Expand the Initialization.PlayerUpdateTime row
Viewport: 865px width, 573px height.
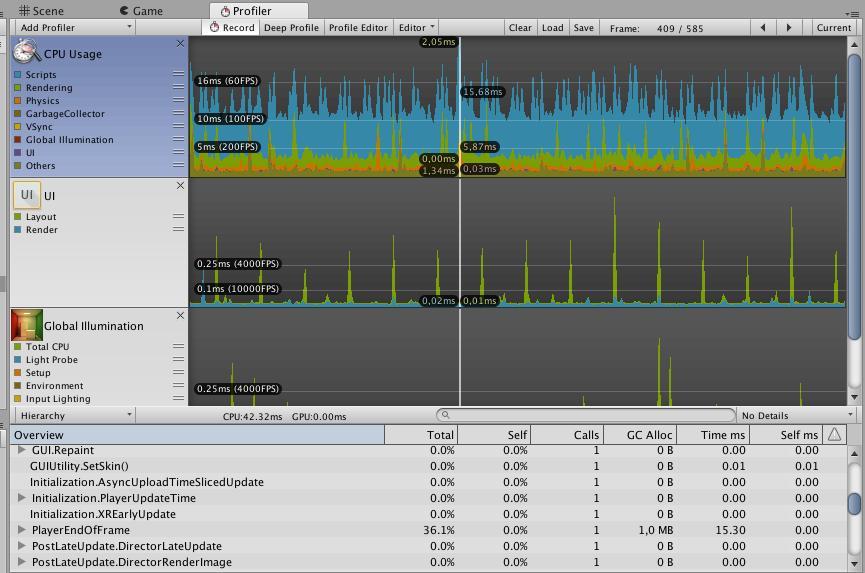pos(22,497)
